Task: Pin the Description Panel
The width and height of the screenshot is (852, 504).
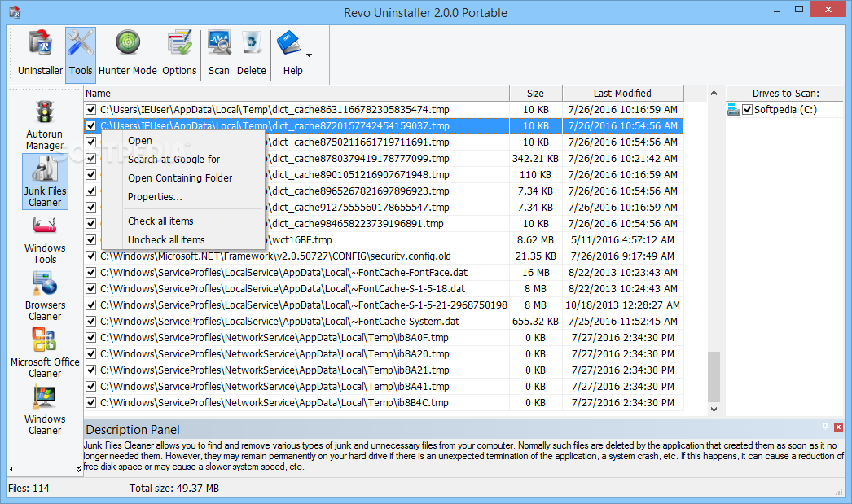Action: coord(825,427)
